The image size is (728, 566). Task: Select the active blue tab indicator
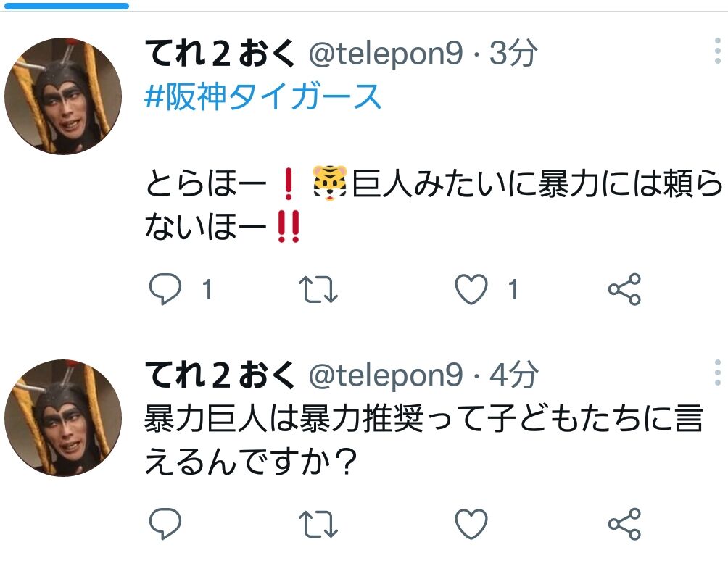tap(67, 6)
